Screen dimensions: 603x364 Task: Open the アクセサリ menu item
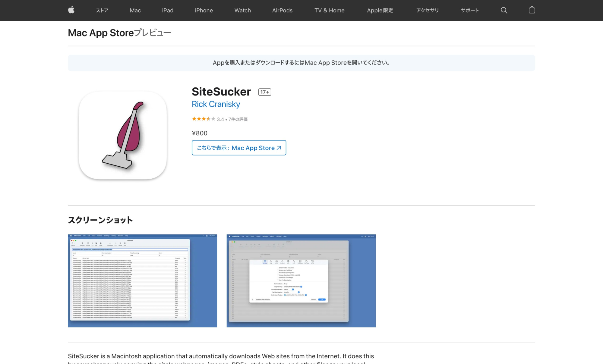(428, 10)
